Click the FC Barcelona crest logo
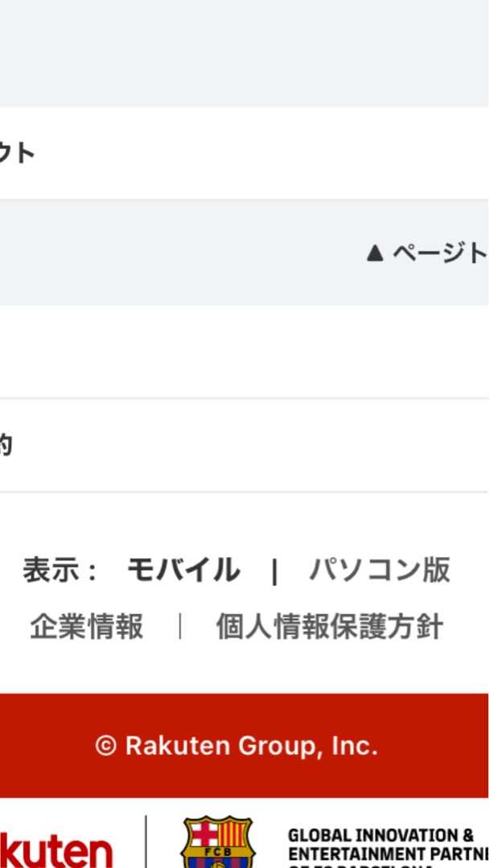 [x=218, y=844]
